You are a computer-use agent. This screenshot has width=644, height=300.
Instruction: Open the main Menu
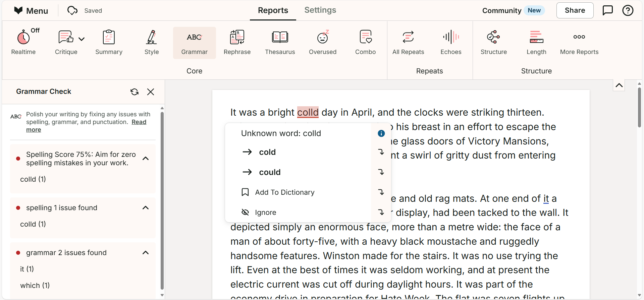[31, 11]
